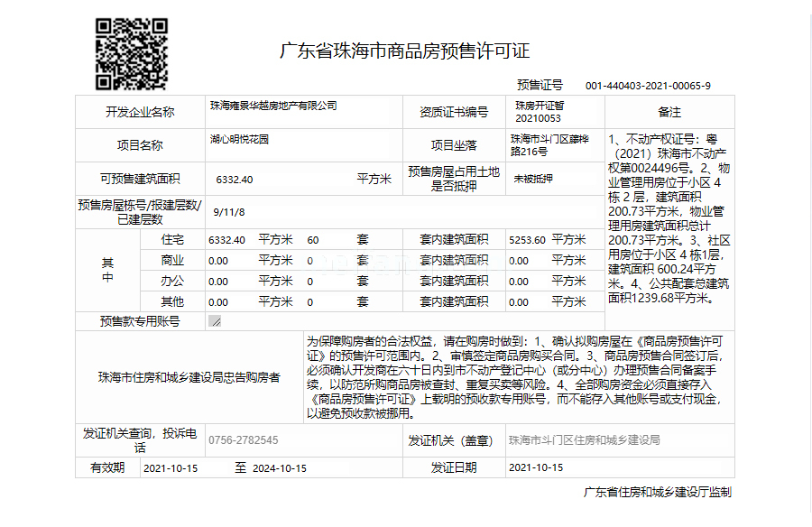The width and height of the screenshot is (812, 527).
Task: Click the 住宅 row label
Action: 172,239
